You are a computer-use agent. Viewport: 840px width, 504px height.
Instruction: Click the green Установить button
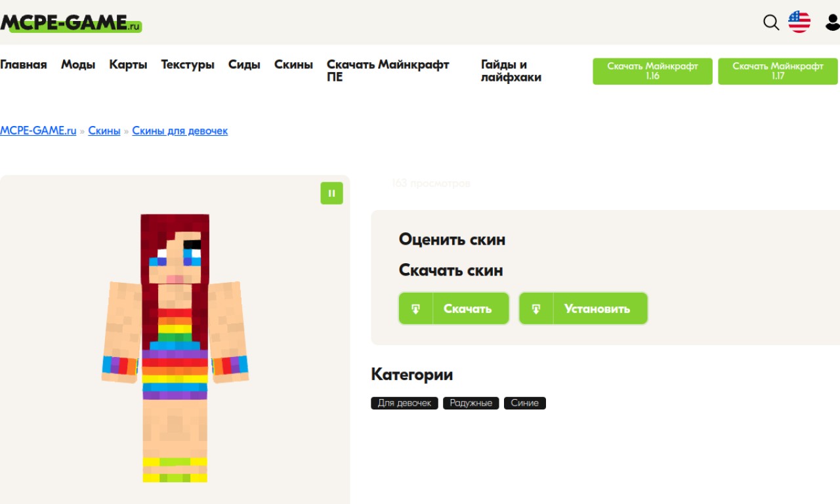pos(583,308)
